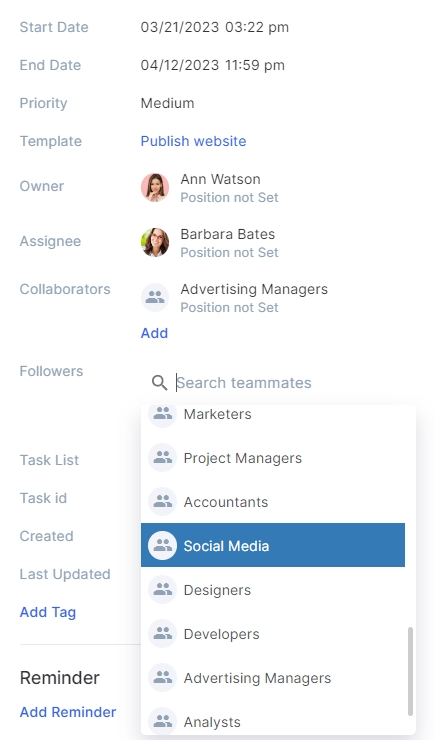Image resolution: width=435 pixels, height=740 pixels.
Task: Click the search magnifier icon in Followers
Action: click(x=159, y=383)
